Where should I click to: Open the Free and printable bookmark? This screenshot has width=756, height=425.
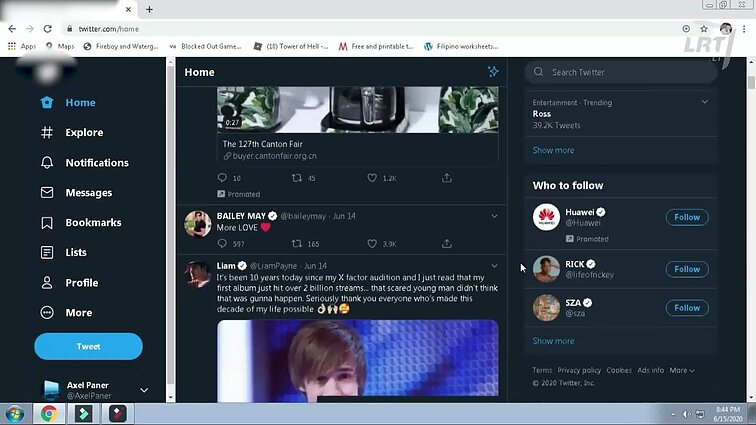(x=376, y=46)
